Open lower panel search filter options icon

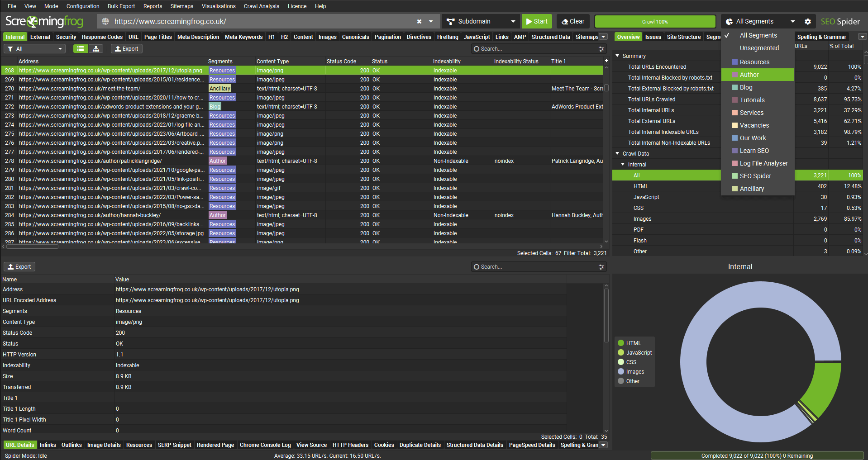(601, 267)
